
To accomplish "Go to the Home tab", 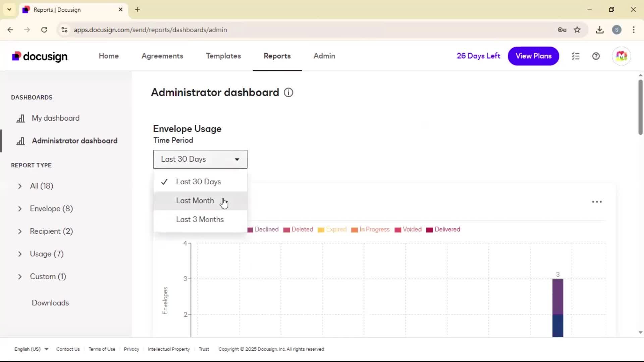I will click(x=109, y=56).
